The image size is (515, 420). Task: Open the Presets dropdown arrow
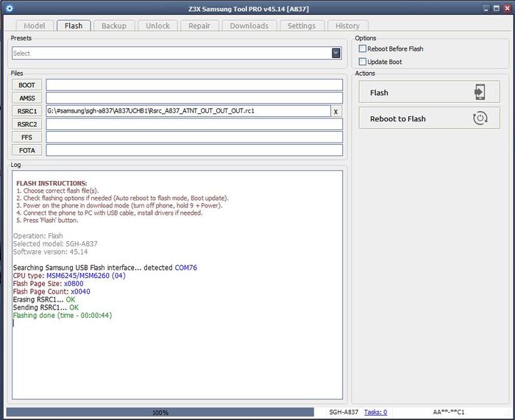pyautogui.click(x=335, y=53)
